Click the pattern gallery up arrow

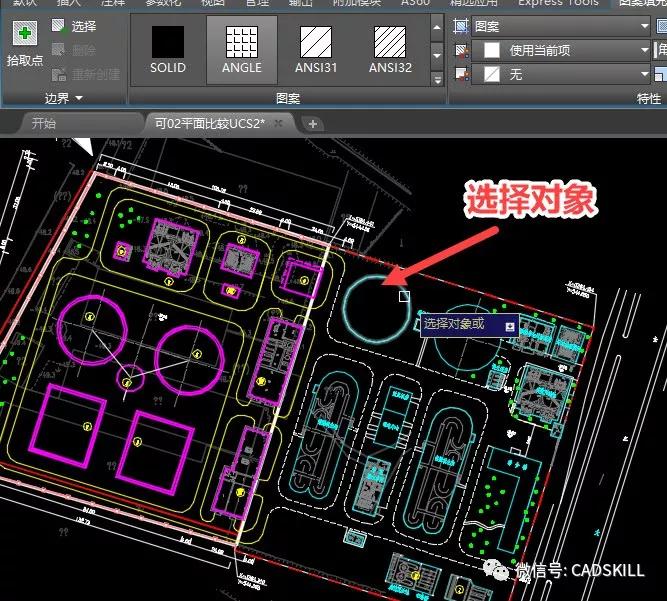(x=437, y=28)
